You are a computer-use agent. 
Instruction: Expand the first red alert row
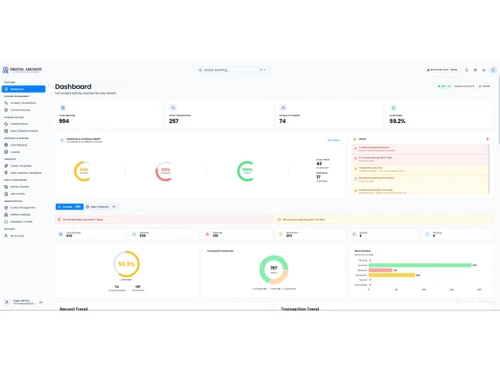point(420,149)
